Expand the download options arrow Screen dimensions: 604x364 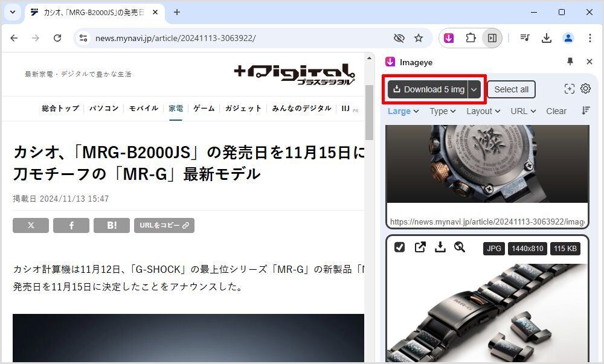click(x=474, y=89)
